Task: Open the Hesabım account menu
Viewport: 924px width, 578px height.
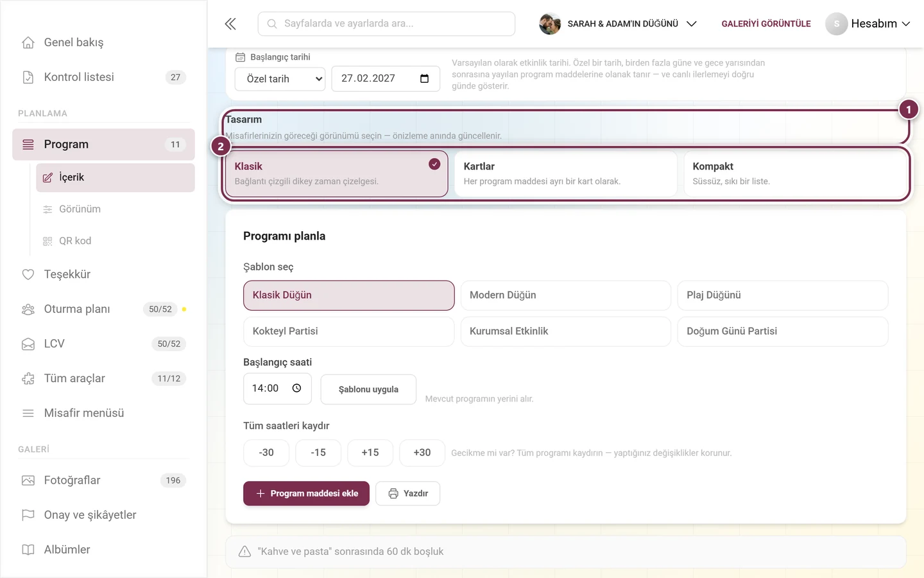Action: 868,24
